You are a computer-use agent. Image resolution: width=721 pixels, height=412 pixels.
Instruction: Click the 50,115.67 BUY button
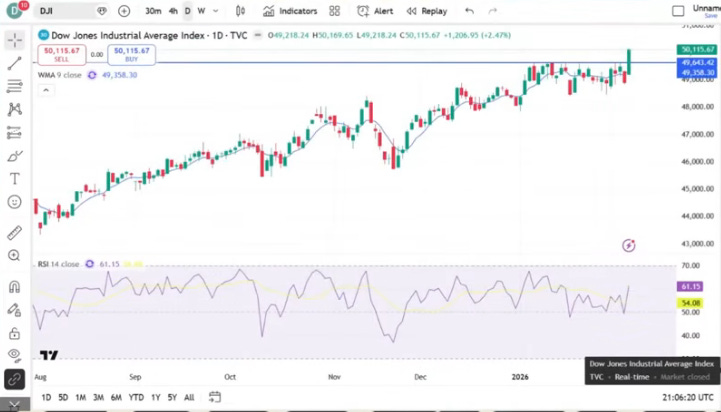point(132,55)
